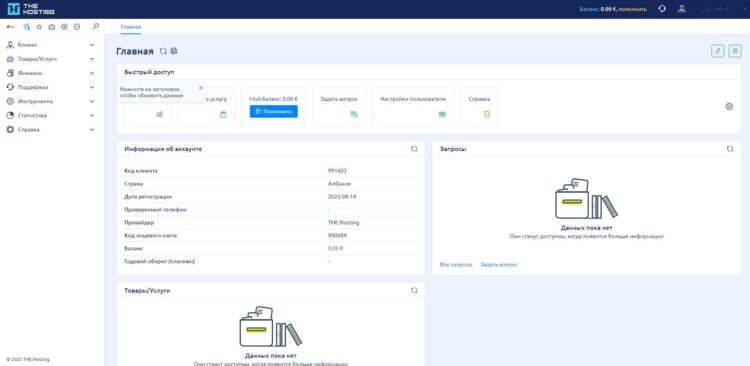750x366 pixels.
Task: Open the Справка quick access card
Action: (479, 107)
